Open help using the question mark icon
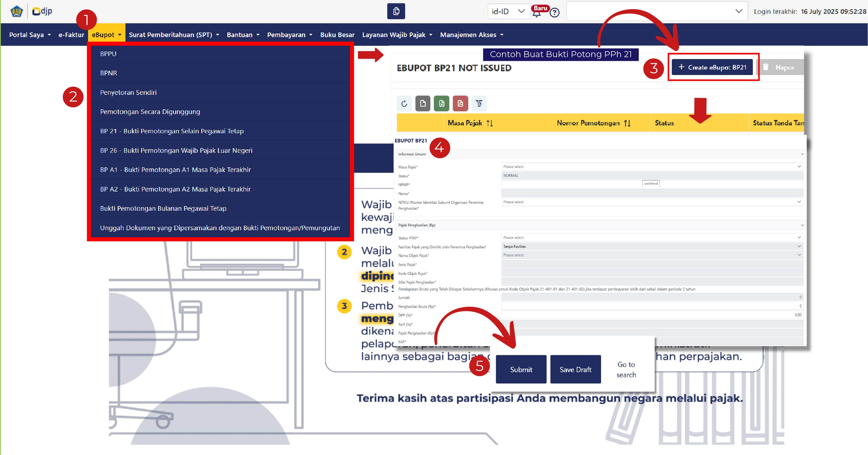This screenshot has height=455, width=868. click(554, 13)
